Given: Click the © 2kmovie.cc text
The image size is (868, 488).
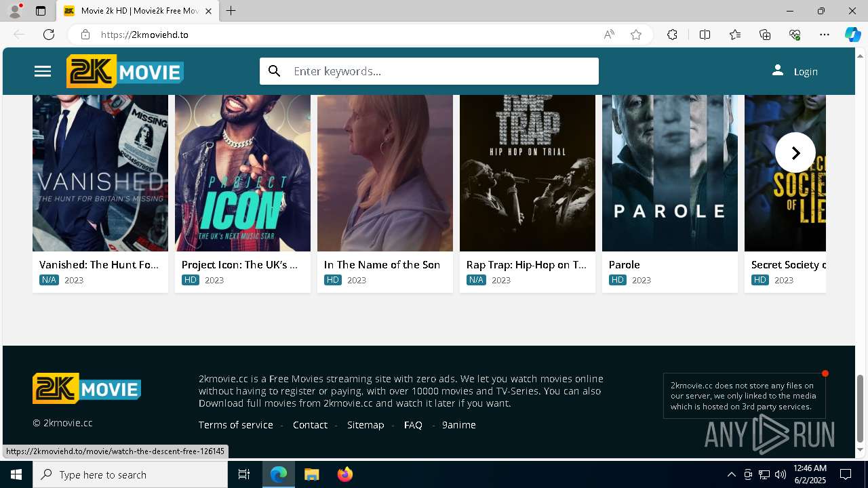Looking at the screenshot, I should tap(62, 423).
